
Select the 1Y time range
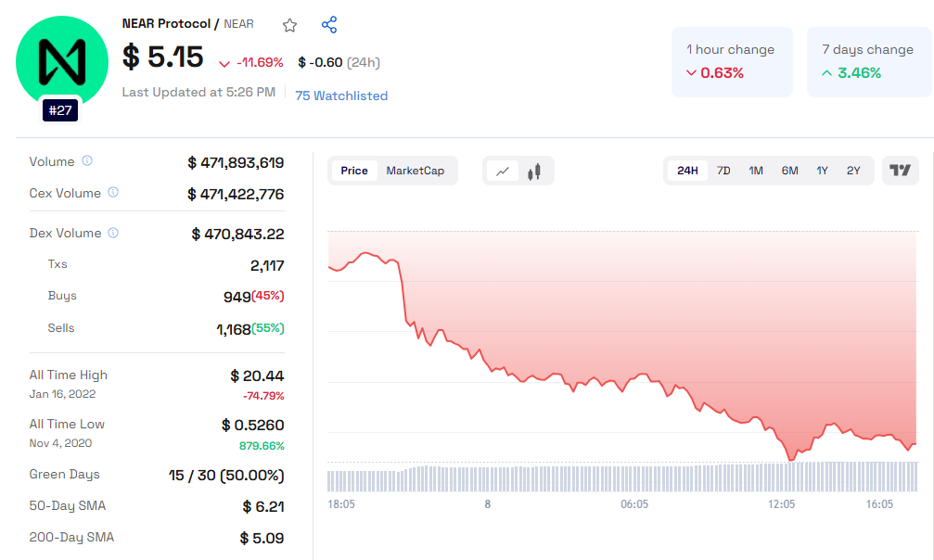(x=822, y=171)
